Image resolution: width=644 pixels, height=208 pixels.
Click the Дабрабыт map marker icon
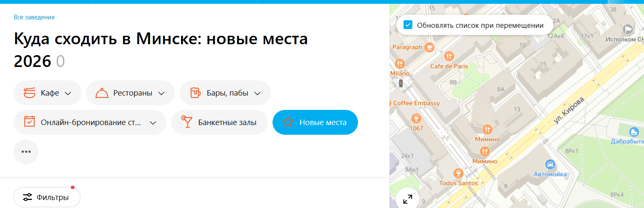[633, 132]
